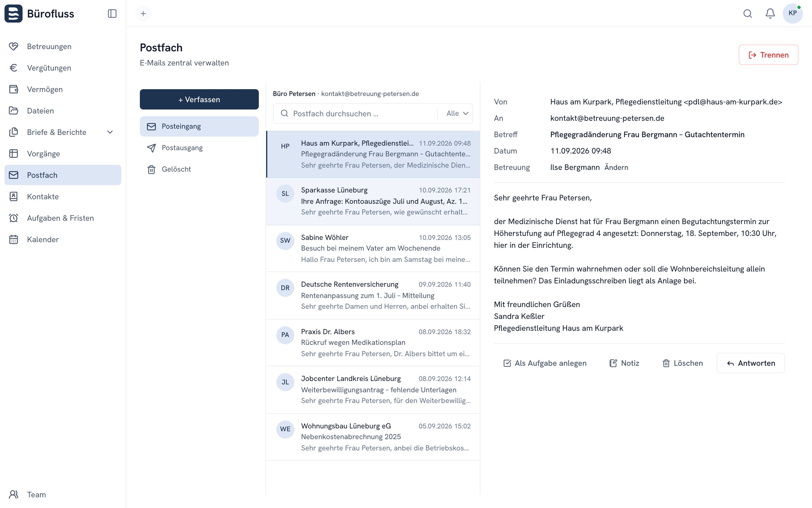
Task: Disconnect mailbox with the Trennen button
Action: click(768, 55)
